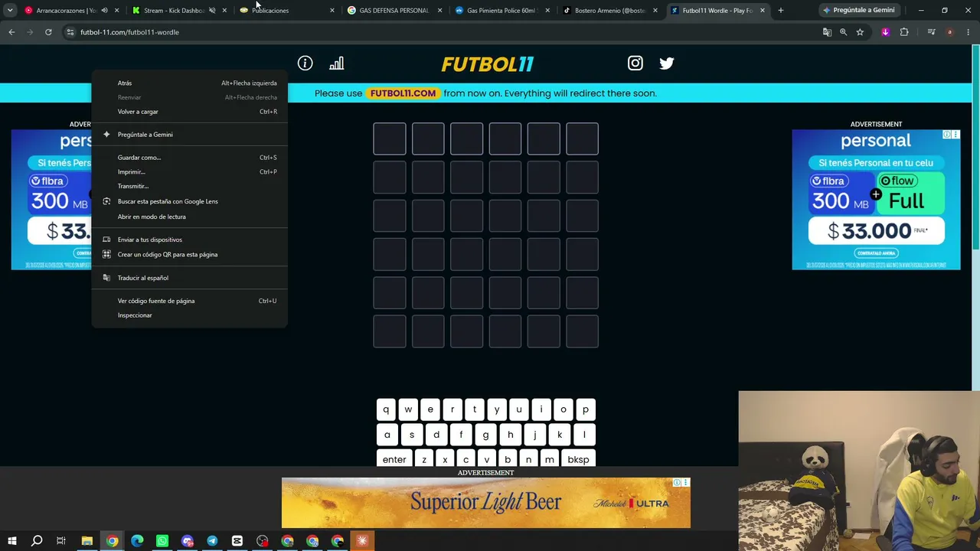Hit the 'bksp' key on the on-screen keyboard
Viewport: 980px width, 551px height.
578,459
